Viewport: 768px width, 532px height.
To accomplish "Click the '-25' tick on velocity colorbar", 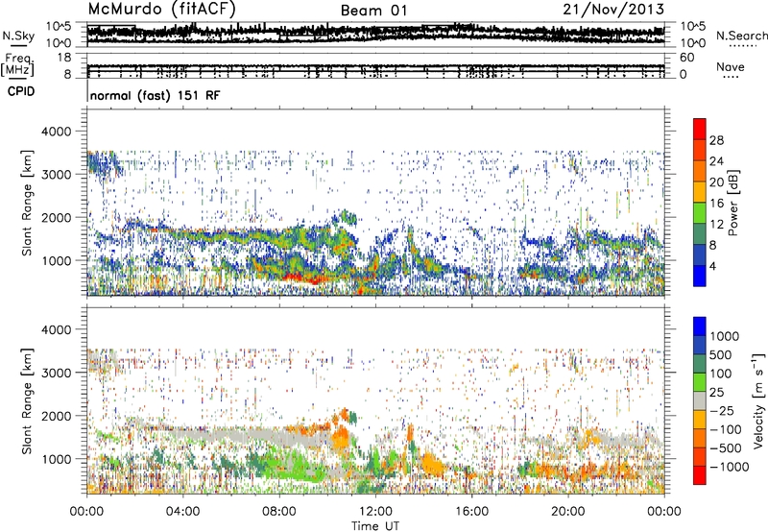I will click(x=723, y=410).
